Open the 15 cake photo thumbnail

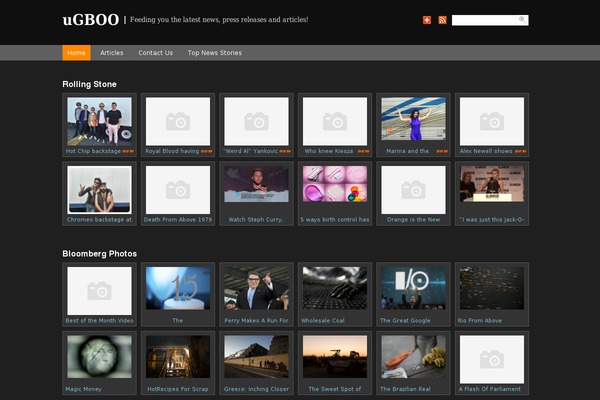[x=178, y=288]
